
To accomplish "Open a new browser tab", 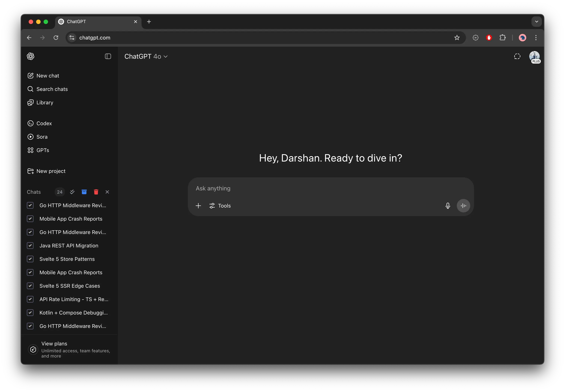I will pyautogui.click(x=149, y=22).
